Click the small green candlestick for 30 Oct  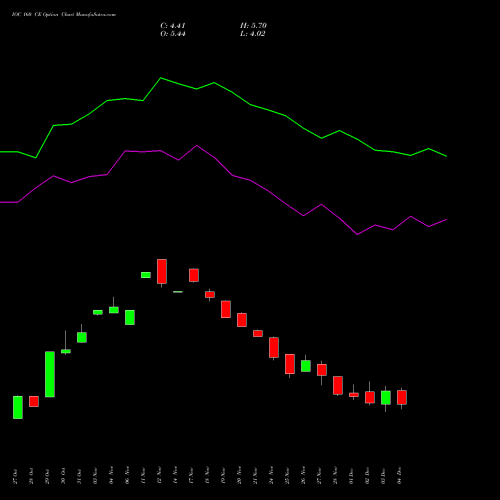[x=66, y=351]
